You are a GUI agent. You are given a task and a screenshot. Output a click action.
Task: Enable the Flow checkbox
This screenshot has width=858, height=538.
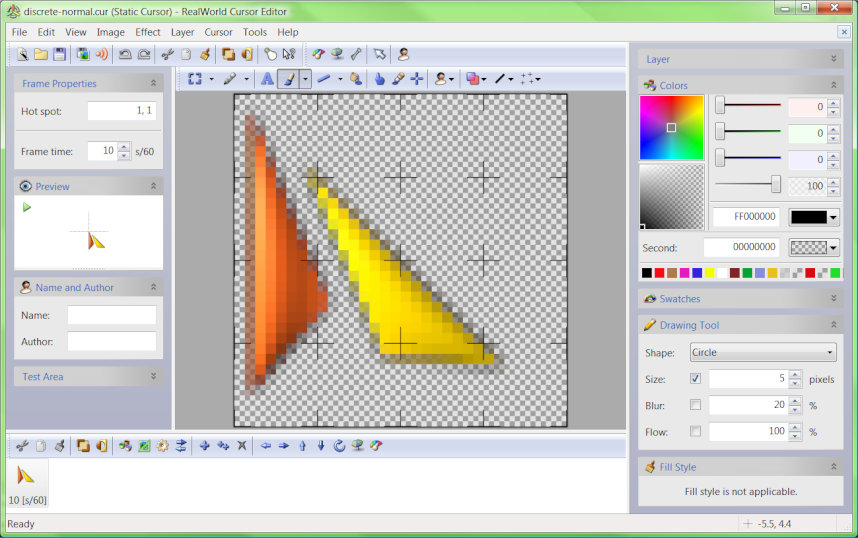[695, 431]
